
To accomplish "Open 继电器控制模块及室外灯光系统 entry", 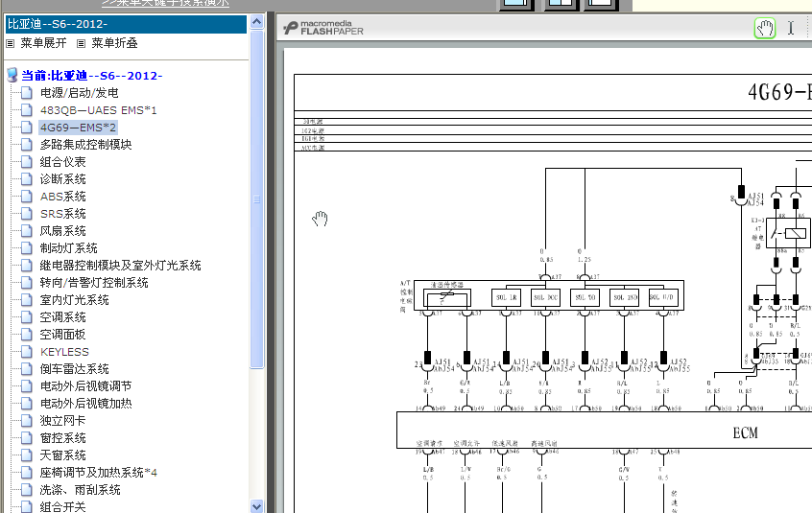I will 120,266.
